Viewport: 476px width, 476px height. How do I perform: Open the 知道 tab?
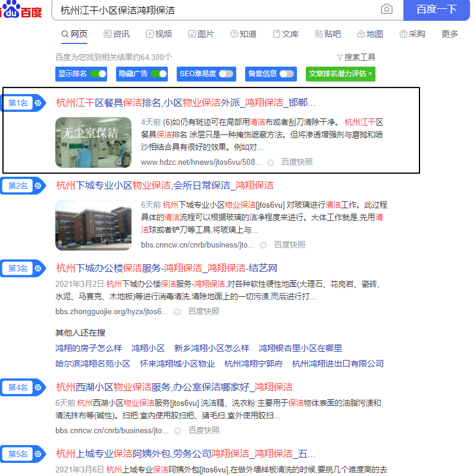[243, 34]
